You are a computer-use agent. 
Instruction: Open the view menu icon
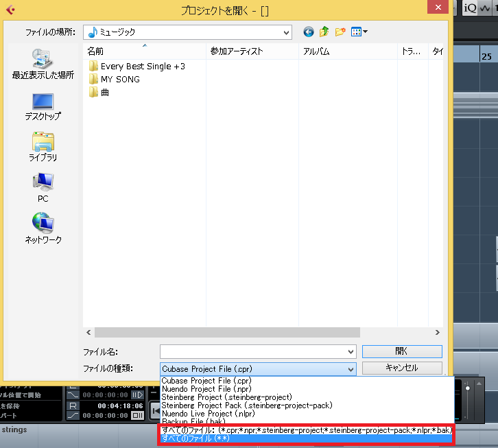(x=359, y=32)
